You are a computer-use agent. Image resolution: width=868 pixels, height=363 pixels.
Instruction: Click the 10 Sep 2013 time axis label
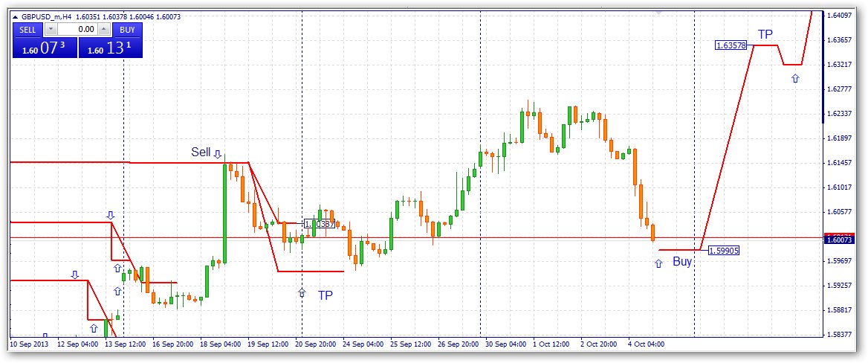point(29,344)
